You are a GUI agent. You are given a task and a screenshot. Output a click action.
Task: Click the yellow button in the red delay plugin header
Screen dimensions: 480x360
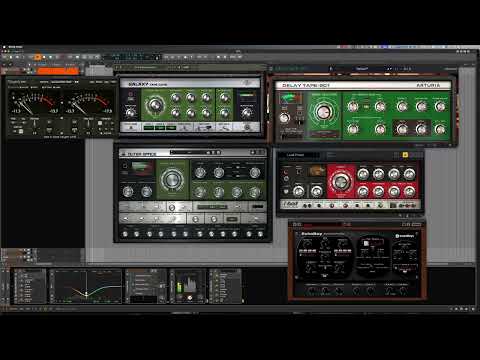(x=405, y=155)
